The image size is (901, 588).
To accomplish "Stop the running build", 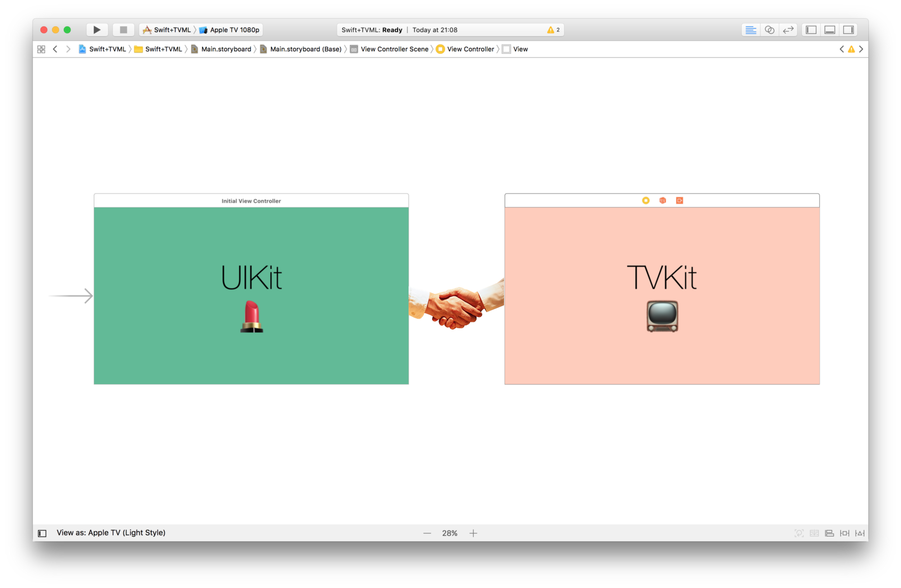I will (x=123, y=30).
